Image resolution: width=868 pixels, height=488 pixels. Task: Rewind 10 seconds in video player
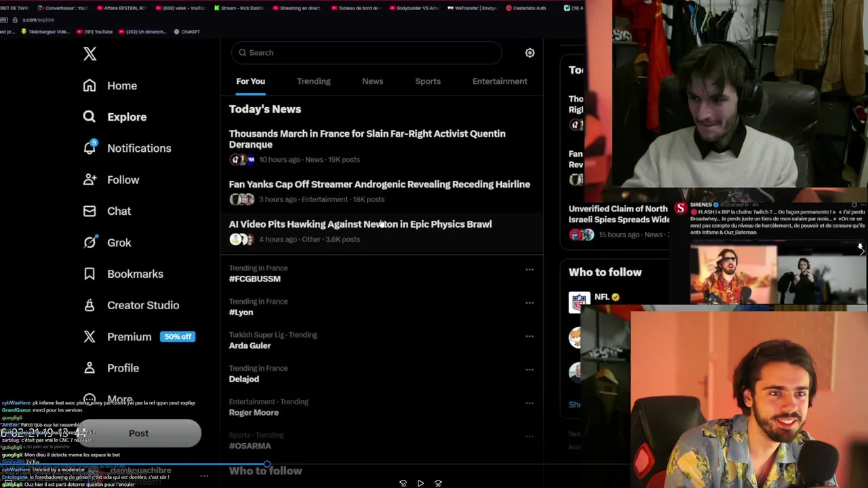(403, 483)
